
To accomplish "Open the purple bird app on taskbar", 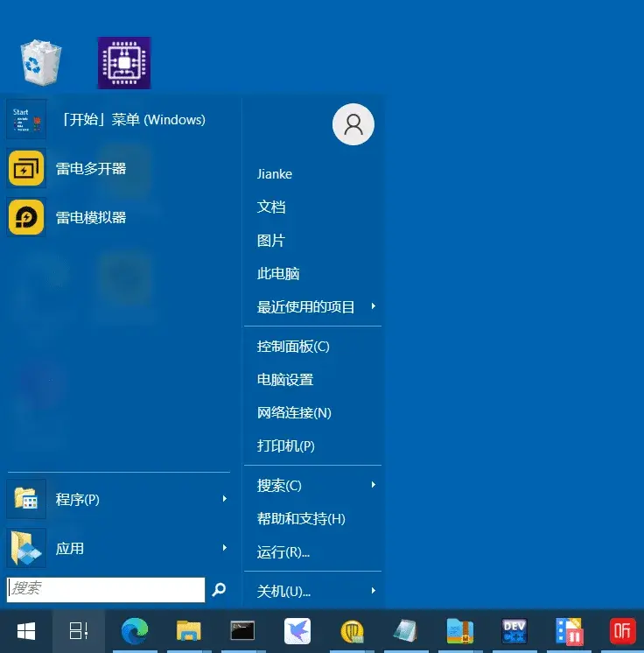I will (x=297, y=631).
